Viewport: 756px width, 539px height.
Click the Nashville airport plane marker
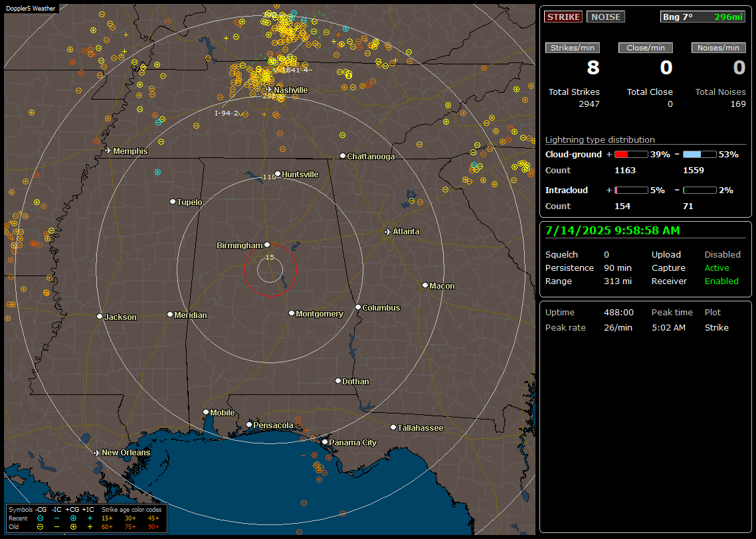coord(268,90)
